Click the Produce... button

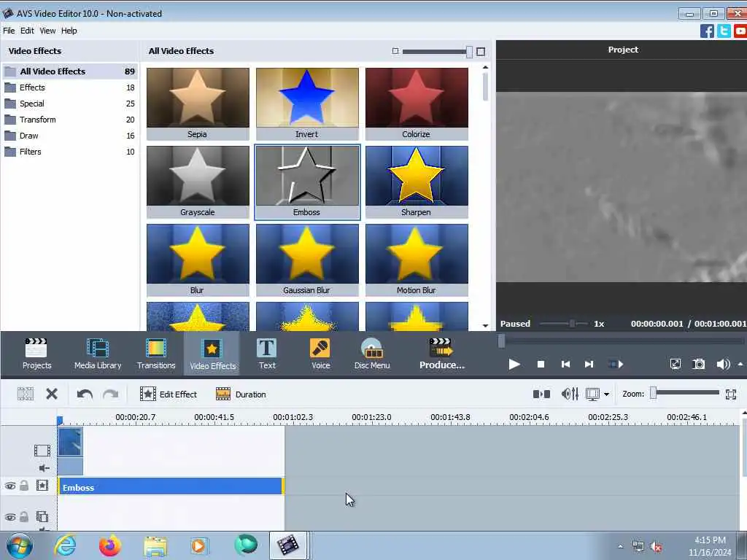(441, 354)
